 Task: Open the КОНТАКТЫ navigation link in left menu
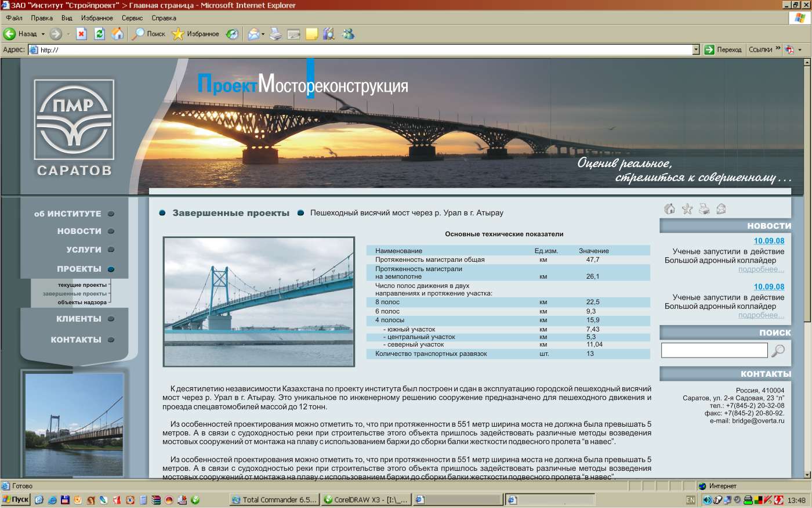click(76, 340)
